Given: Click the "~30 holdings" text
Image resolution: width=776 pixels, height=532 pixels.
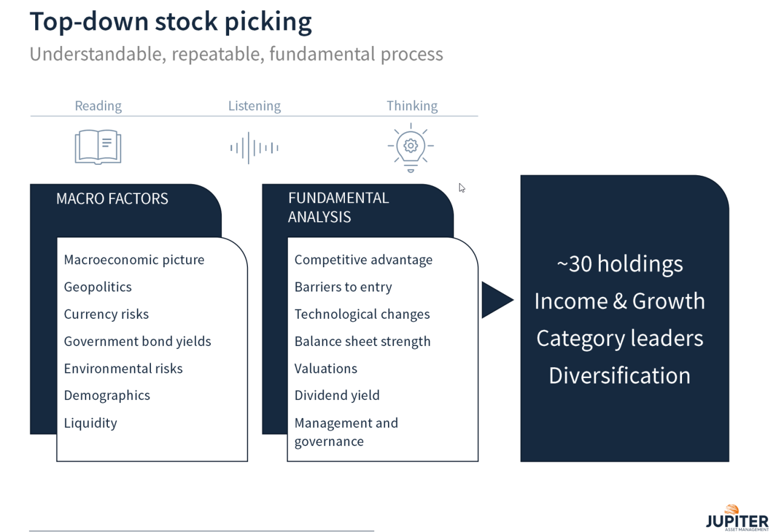Looking at the screenshot, I should pos(620,264).
